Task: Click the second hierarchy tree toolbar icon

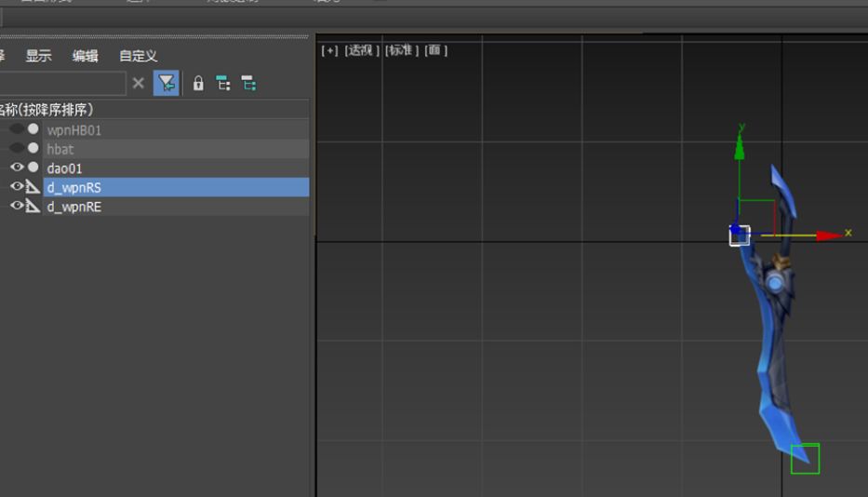Action: click(x=248, y=83)
